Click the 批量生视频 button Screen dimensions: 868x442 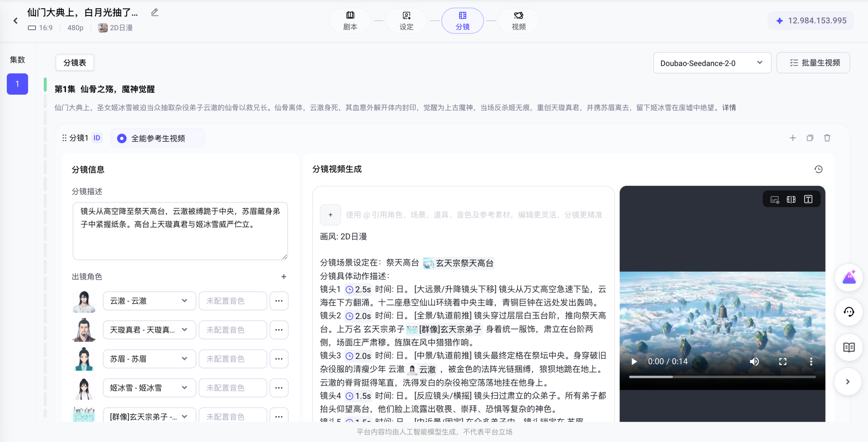pyautogui.click(x=813, y=63)
